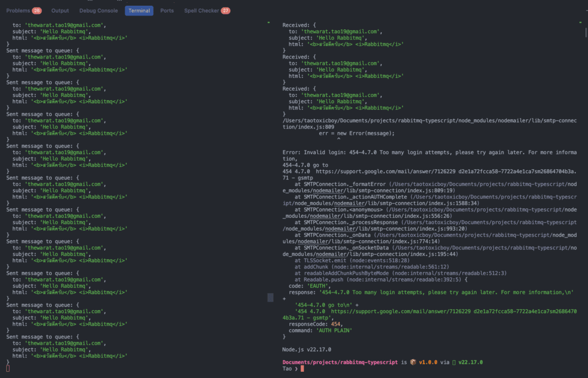Switch to the Spell Checker tab

pyautogui.click(x=202, y=10)
